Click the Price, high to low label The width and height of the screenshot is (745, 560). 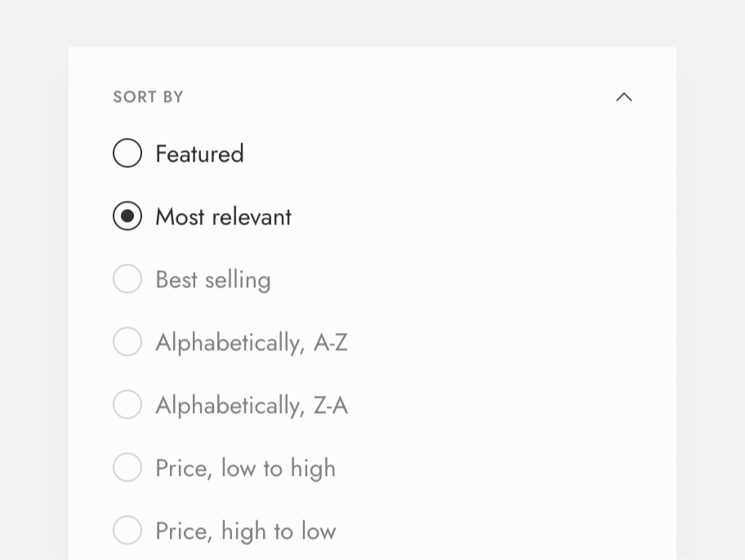click(x=246, y=531)
